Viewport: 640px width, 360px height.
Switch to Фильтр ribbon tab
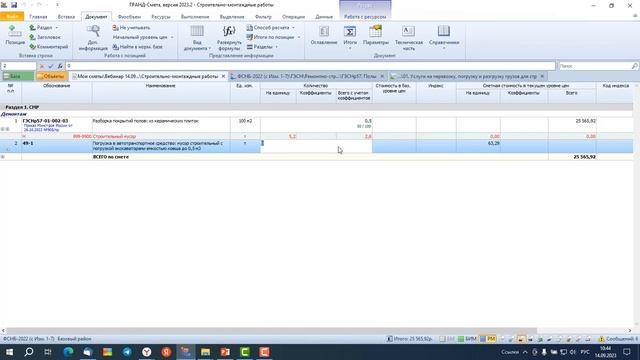click(x=263, y=17)
